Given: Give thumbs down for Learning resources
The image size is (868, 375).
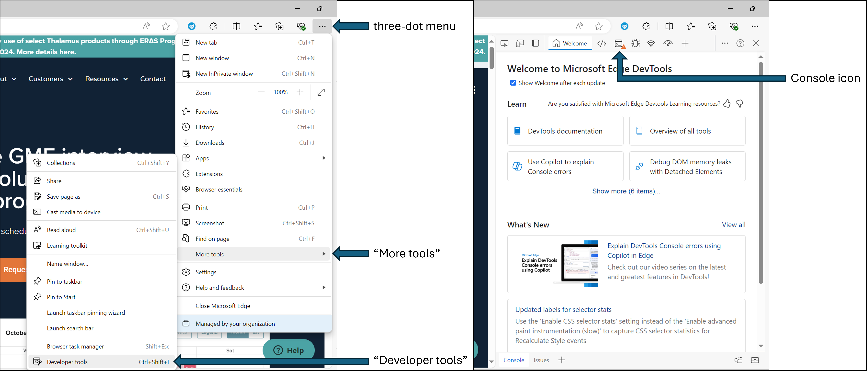Looking at the screenshot, I should (x=740, y=104).
